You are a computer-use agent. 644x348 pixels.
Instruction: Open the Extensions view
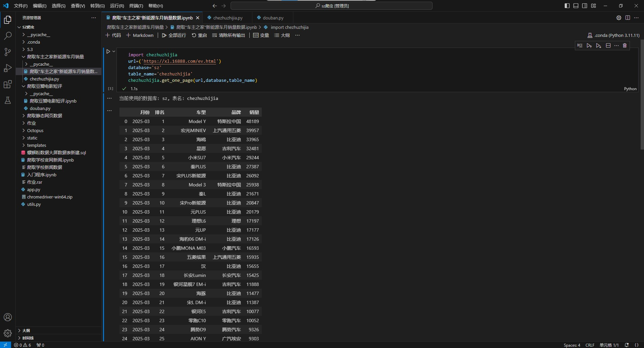point(8,84)
